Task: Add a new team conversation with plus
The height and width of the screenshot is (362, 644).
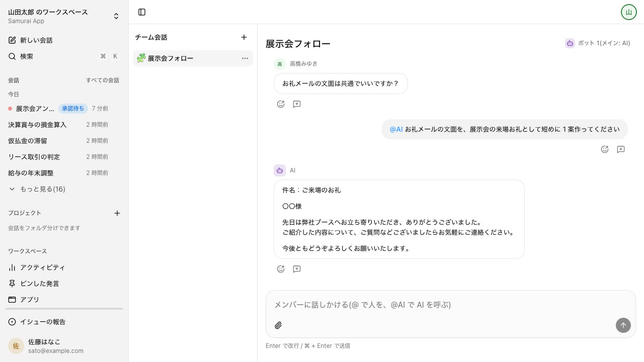Action: 244,37
